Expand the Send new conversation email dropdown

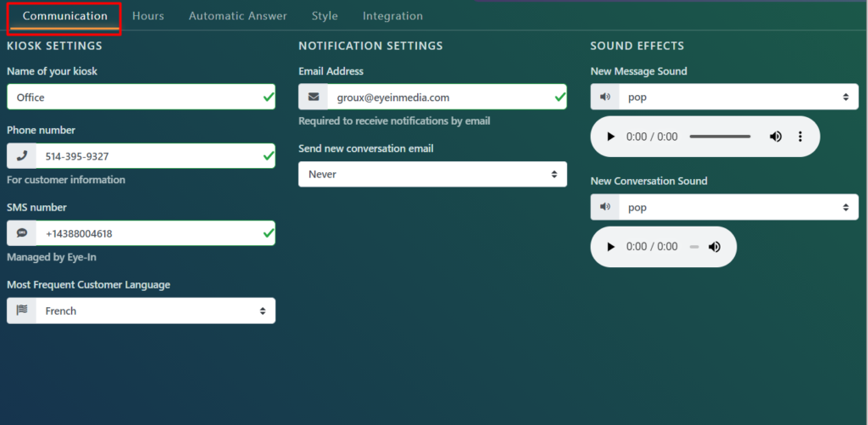(432, 174)
